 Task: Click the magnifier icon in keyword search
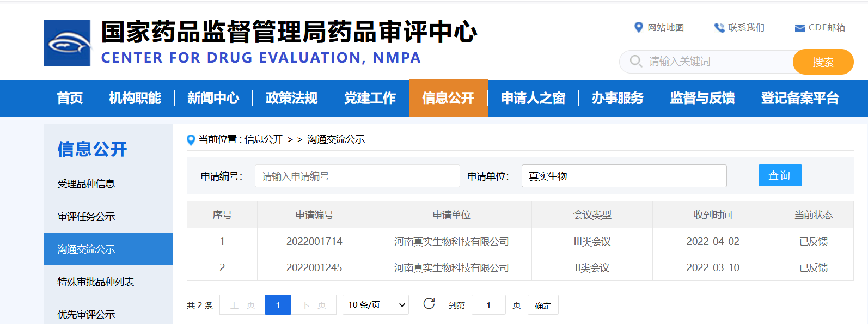coord(635,61)
